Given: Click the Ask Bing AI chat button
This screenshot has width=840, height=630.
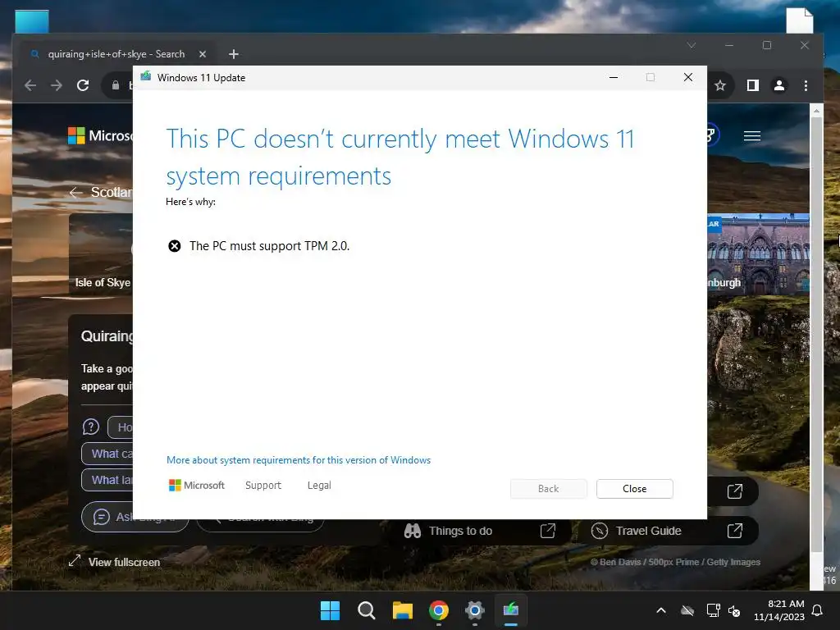Looking at the screenshot, I should (x=135, y=517).
